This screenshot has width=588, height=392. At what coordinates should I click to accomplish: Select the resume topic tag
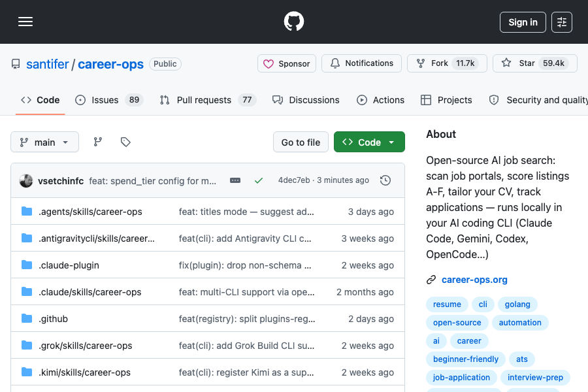447,304
